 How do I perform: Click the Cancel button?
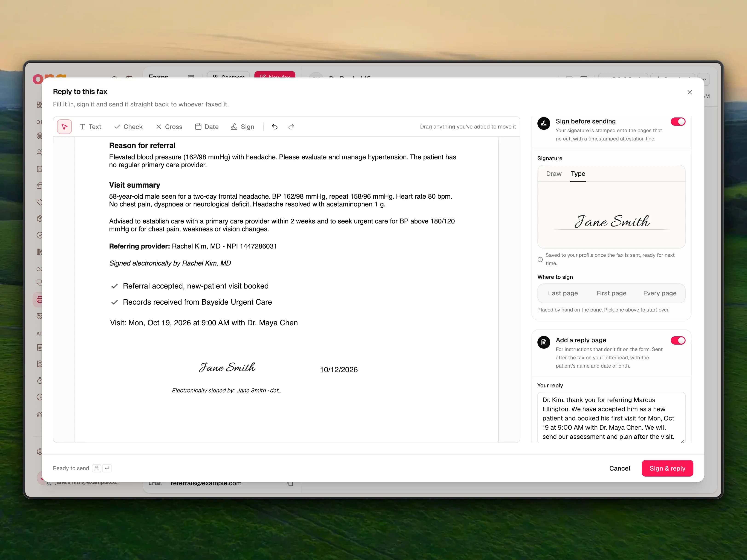pyautogui.click(x=619, y=468)
